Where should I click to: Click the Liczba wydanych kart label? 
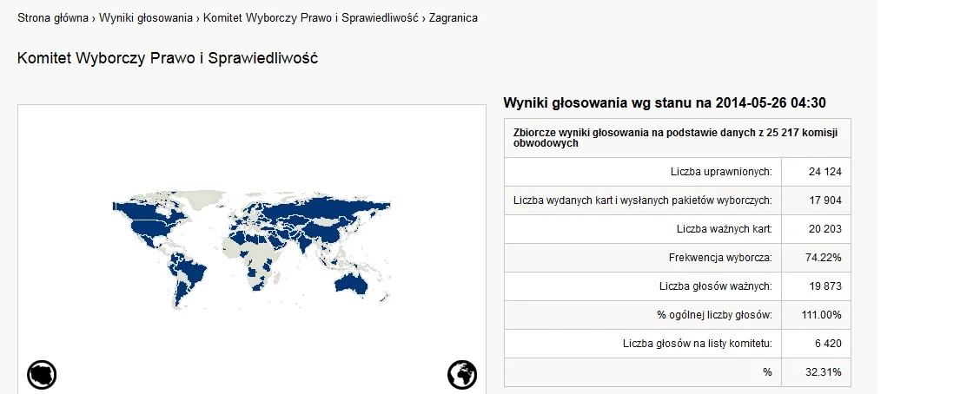(643, 200)
